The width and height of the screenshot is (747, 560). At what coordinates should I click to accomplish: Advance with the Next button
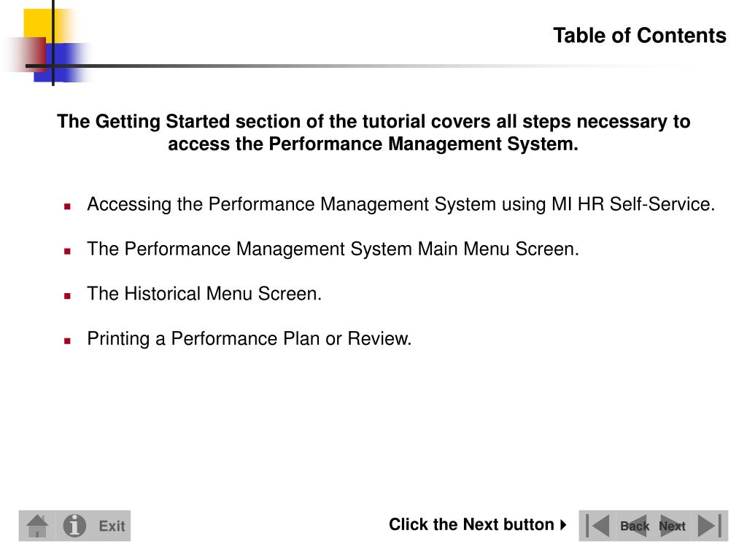point(672,526)
